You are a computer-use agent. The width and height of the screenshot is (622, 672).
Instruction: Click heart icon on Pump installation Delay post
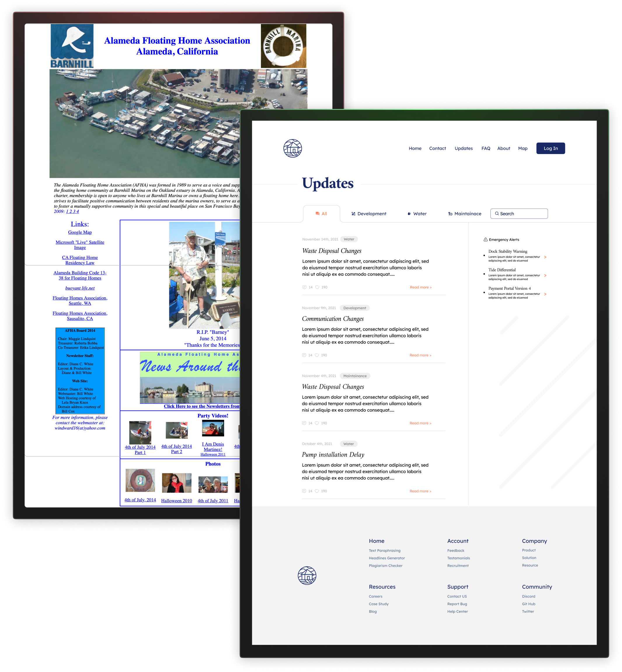pos(317,491)
